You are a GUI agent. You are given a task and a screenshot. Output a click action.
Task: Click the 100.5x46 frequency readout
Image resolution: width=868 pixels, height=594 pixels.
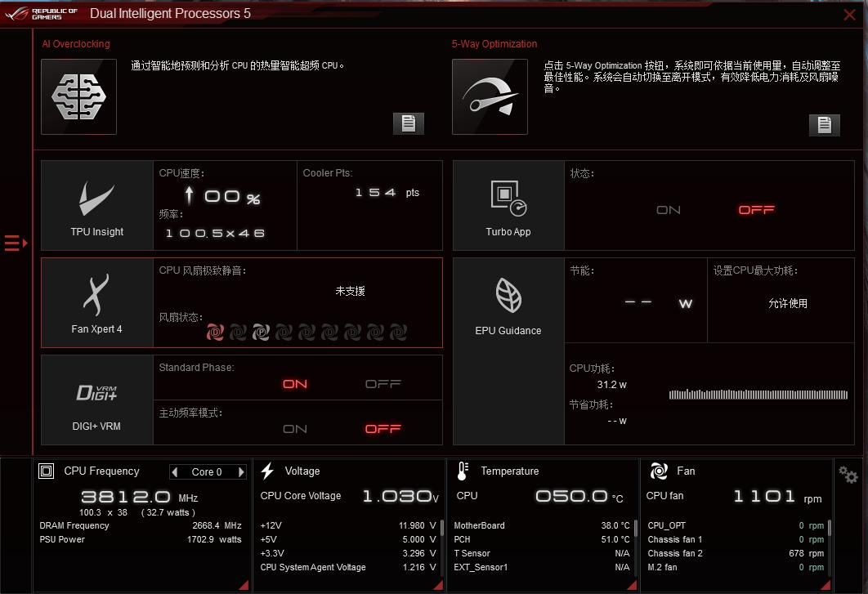215,234
